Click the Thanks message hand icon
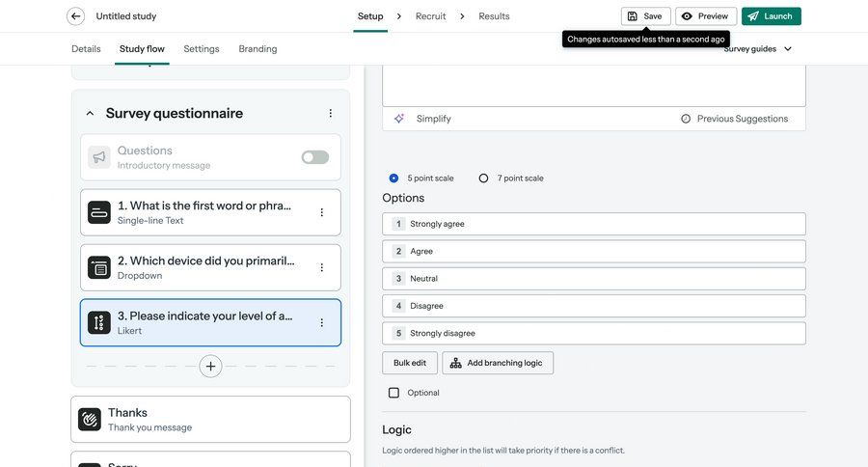868x467 pixels. (x=90, y=420)
